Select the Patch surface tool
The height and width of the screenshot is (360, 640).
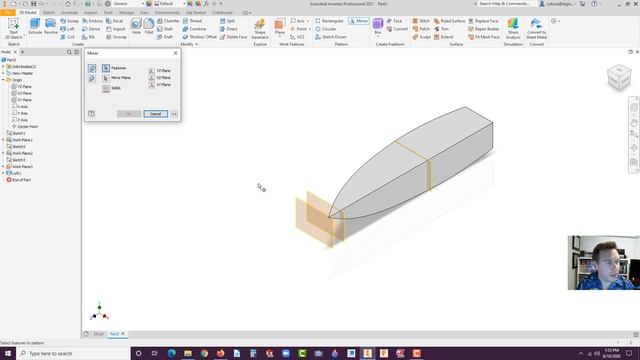[421, 29]
